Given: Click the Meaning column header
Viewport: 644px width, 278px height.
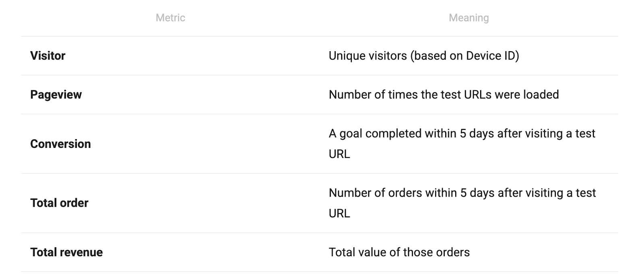Looking at the screenshot, I should coord(469,18).
